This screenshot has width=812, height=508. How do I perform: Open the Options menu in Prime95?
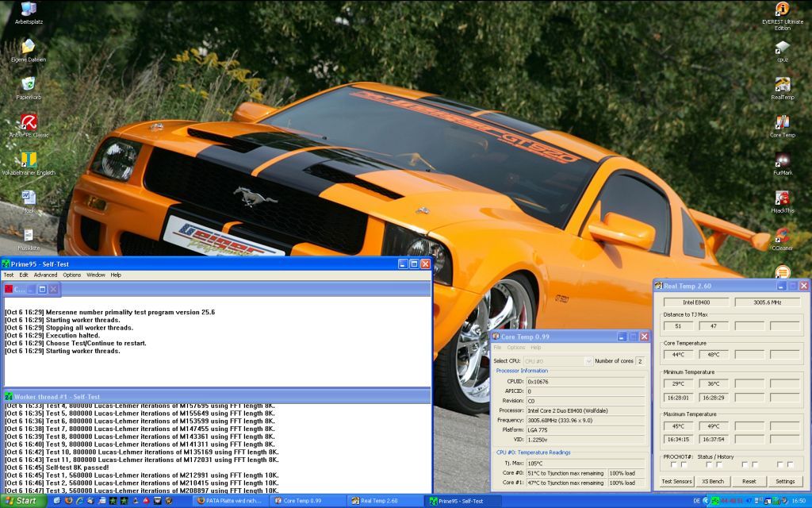[72, 275]
